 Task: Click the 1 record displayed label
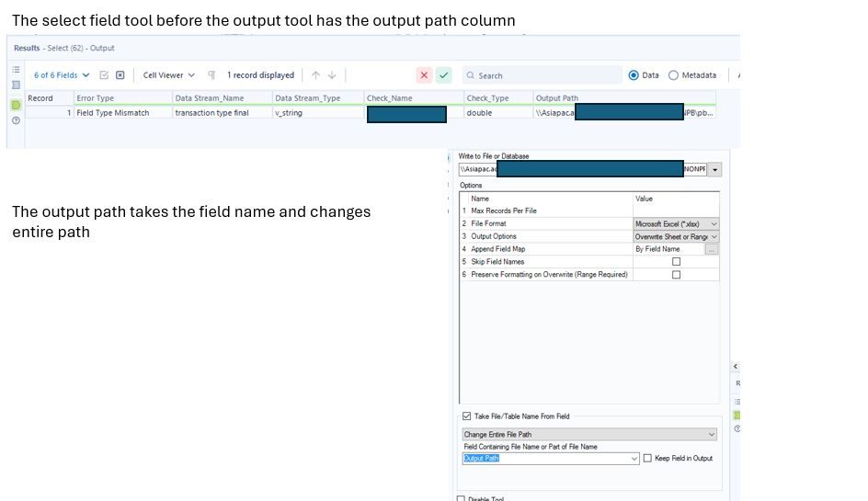(x=260, y=75)
